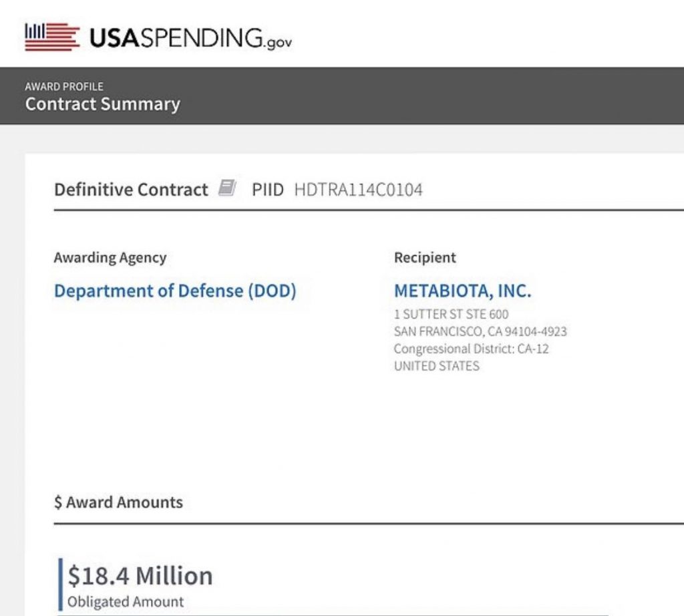Image resolution: width=684 pixels, height=616 pixels.
Task: Click the Obligated Amount label
Action: click(125, 601)
